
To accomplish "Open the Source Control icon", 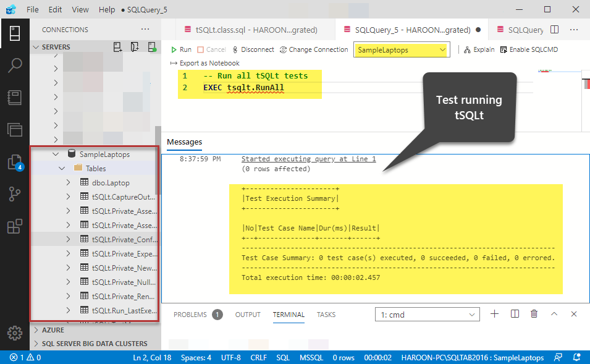I will pos(15,194).
